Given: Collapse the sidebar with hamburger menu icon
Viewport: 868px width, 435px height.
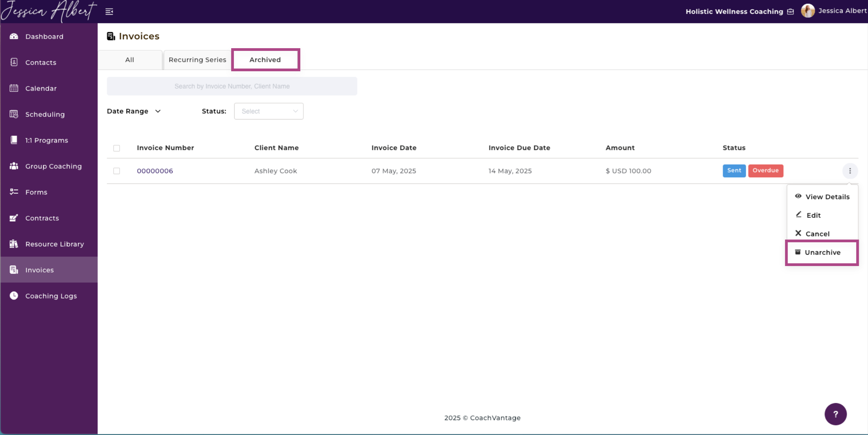Looking at the screenshot, I should [x=109, y=12].
